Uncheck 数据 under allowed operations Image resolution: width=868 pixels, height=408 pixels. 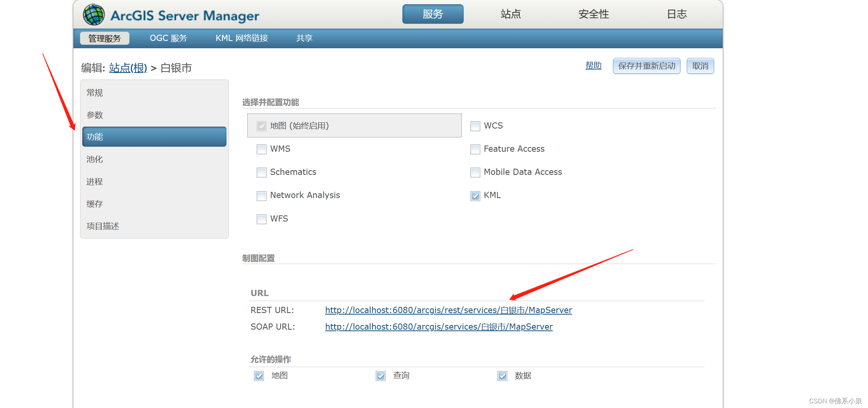click(502, 376)
